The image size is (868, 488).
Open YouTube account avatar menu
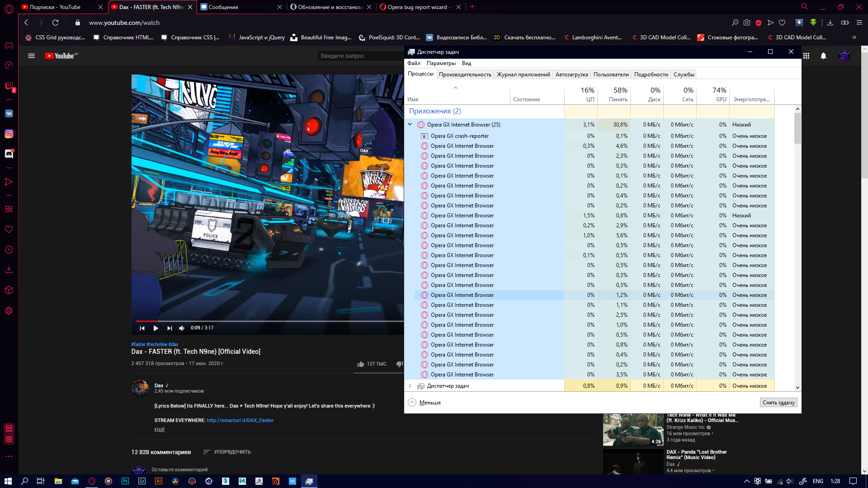(x=844, y=56)
